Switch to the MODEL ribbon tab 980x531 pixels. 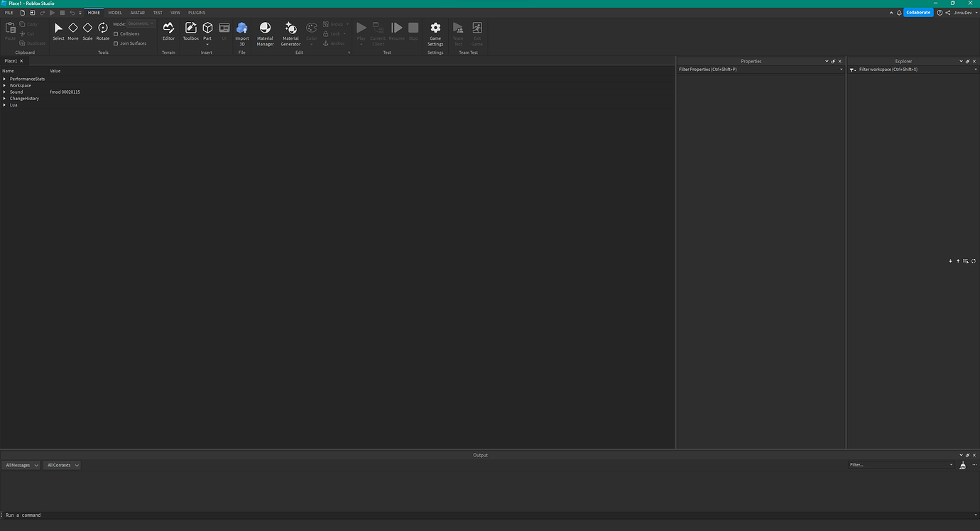pyautogui.click(x=114, y=12)
